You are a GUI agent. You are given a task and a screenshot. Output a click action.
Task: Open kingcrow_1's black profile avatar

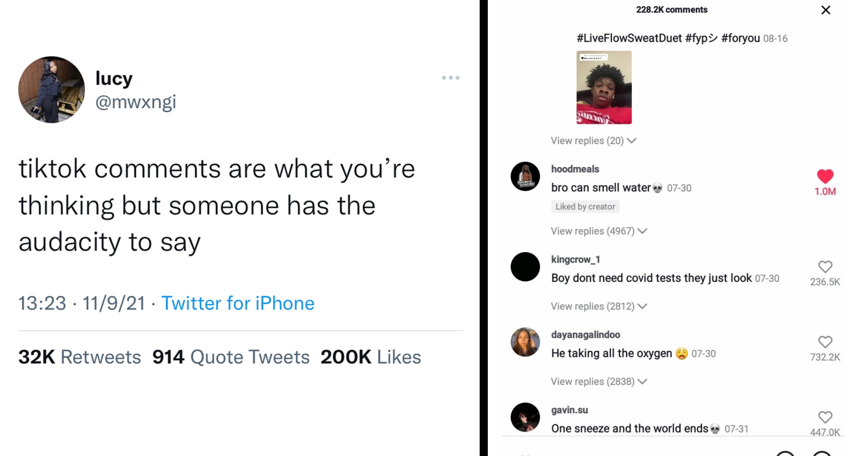[x=525, y=267]
